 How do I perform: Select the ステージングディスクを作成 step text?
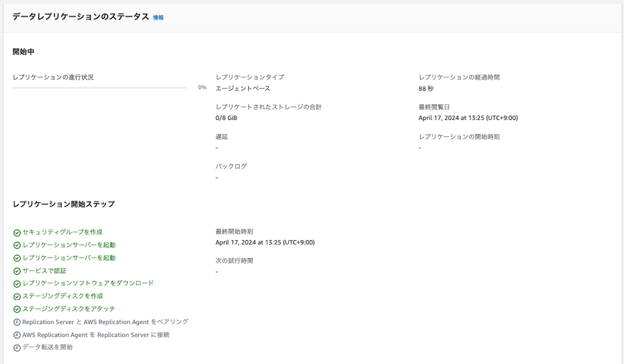(x=63, y=296)
